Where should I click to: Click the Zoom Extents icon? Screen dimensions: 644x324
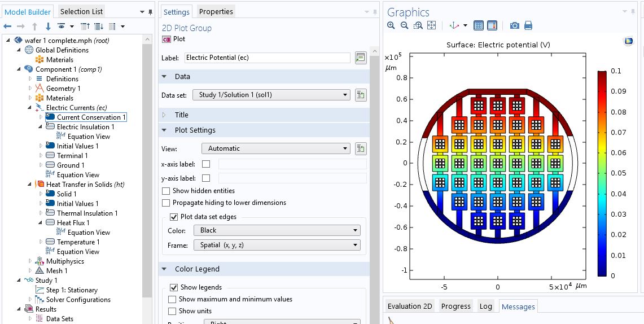click(431, 25)
